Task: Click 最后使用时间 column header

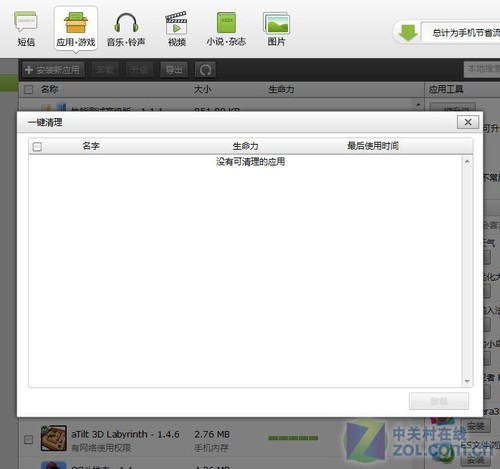Action: [x=373, y=146]
